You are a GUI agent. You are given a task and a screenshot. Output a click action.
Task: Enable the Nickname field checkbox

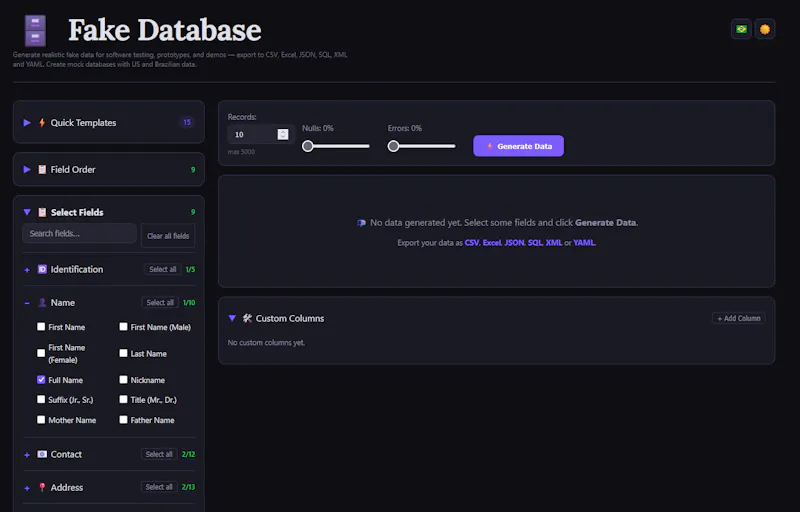[123, 379]
